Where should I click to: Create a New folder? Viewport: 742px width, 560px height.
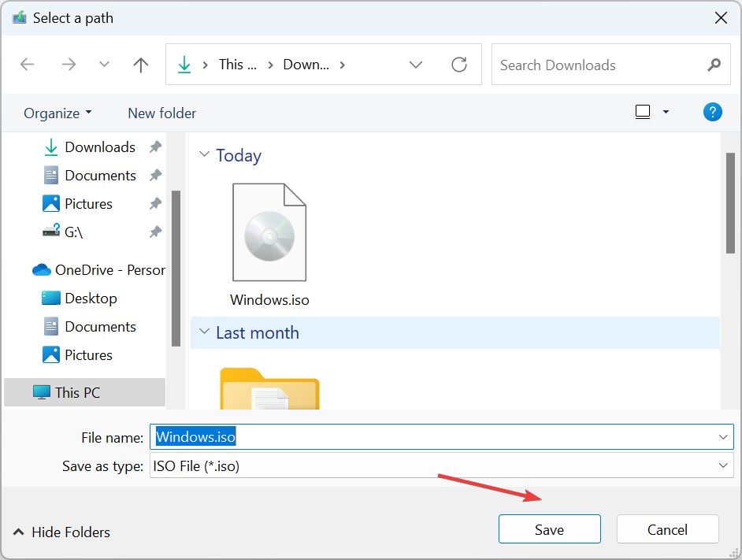tap(161, 113)
